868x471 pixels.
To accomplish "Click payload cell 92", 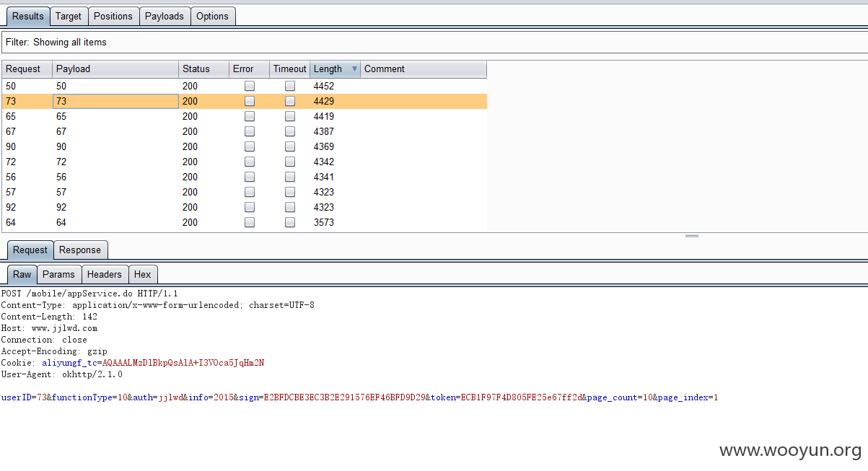I will [x=115, y=207].
